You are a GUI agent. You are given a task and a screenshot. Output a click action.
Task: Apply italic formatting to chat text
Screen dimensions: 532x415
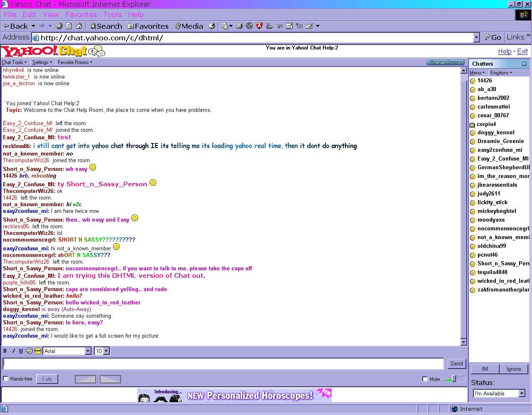(x=13, y=351)
